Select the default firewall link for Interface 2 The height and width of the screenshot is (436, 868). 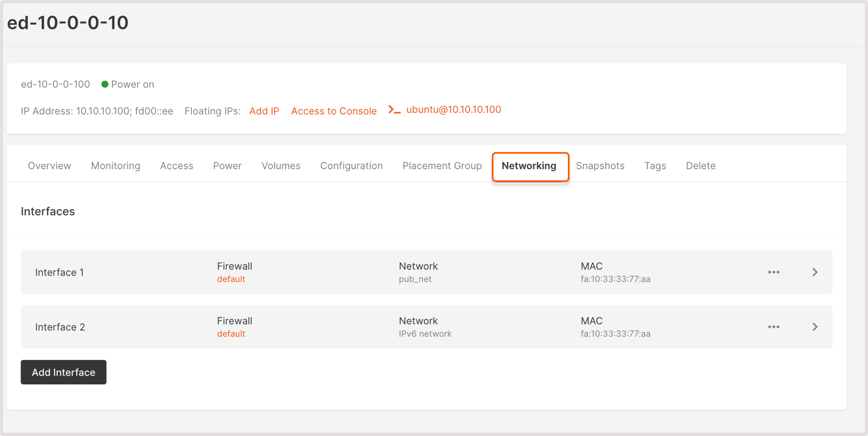click(231, 333)
